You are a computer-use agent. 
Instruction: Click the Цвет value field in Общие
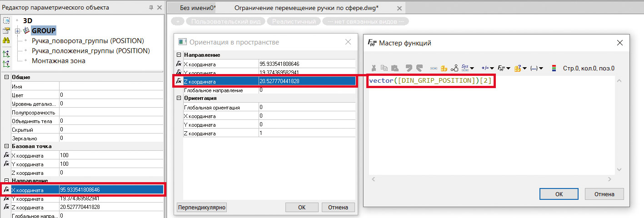(111, 95)
